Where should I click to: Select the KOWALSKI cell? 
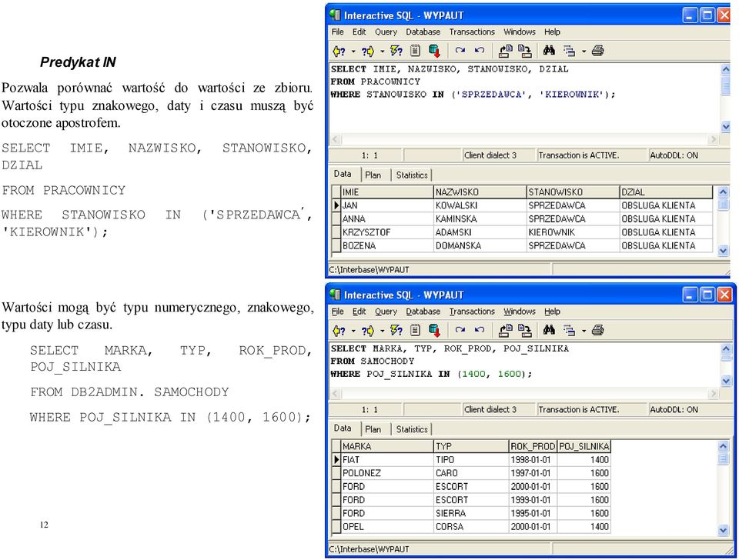point(480,206)
